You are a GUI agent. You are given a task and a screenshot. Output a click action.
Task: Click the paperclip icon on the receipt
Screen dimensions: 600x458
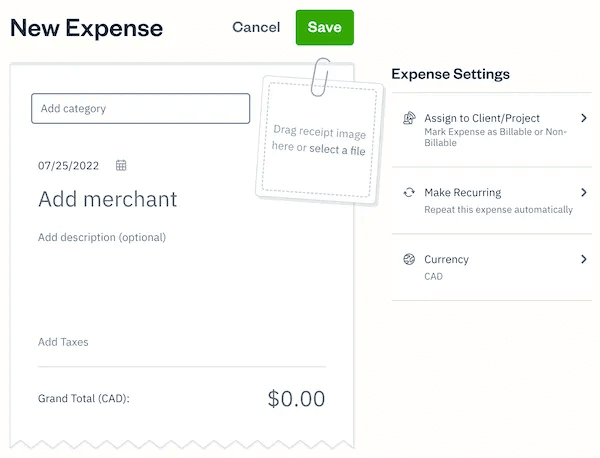pos(320,77)
